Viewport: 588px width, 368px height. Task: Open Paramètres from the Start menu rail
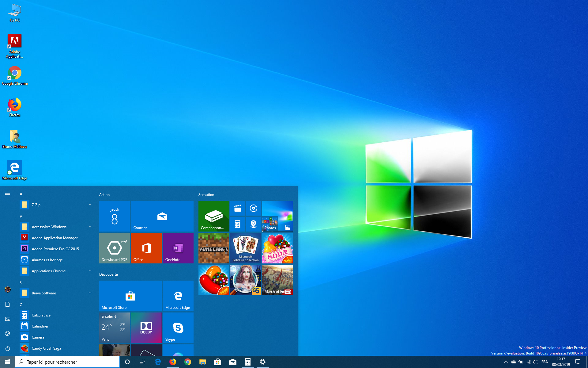tap(7, 334)
